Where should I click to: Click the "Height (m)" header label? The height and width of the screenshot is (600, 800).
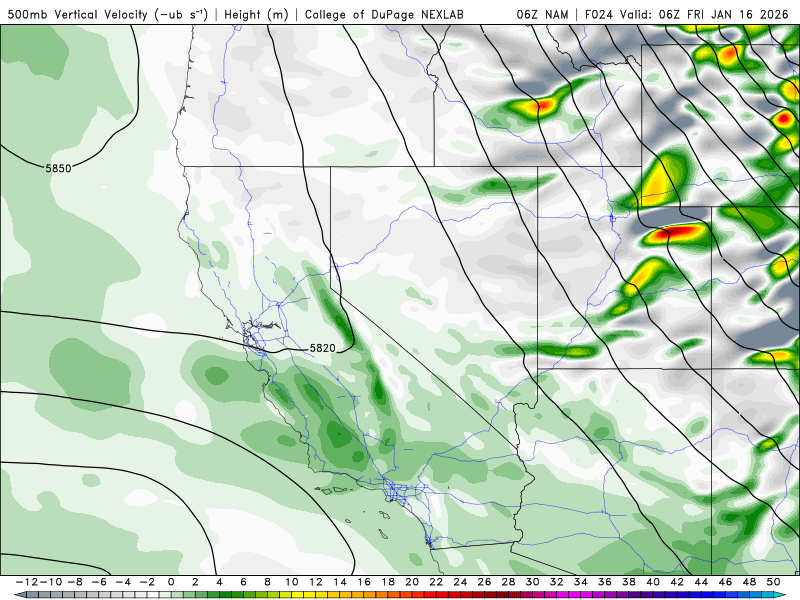[257, 14]
